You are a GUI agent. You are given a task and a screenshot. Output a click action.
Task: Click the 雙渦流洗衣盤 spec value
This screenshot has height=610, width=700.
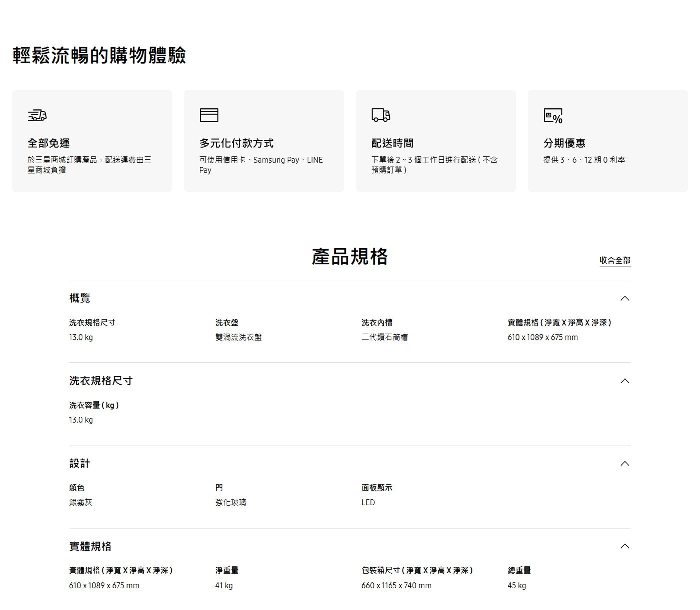238,337
